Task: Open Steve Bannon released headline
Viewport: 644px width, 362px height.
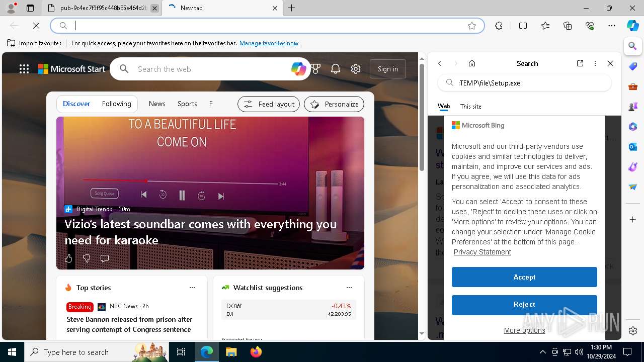Action: (129, 324)
